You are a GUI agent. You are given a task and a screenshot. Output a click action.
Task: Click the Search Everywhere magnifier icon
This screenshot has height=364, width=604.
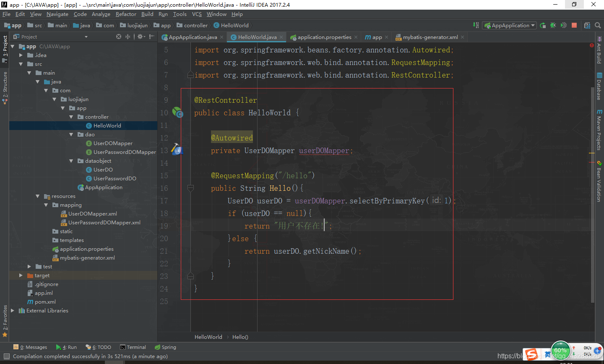[598, 25]
